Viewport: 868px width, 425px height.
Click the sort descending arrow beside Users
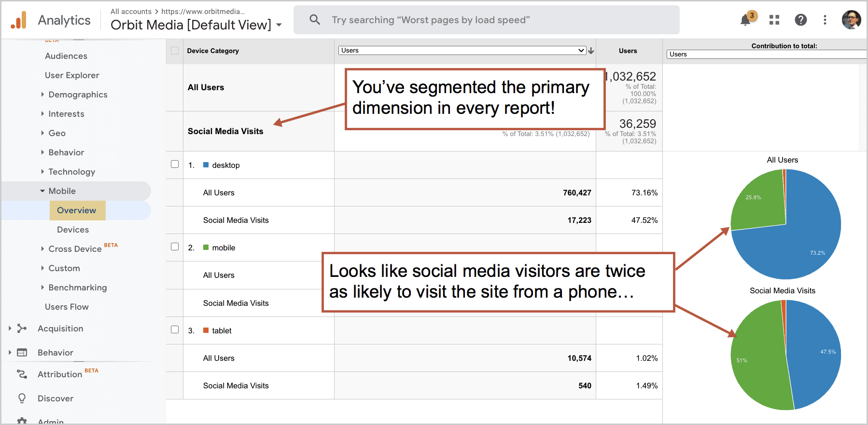coord(591,51)
